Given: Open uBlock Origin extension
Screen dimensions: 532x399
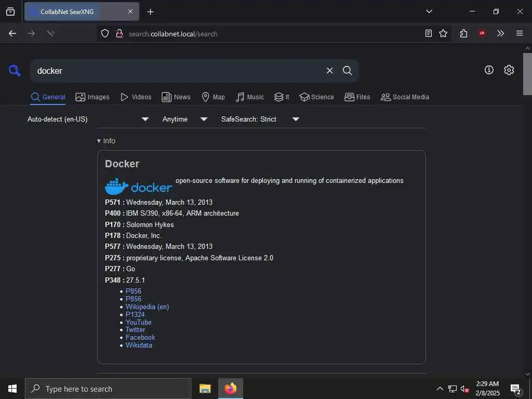Looking at the screenshot, I should tap(482, 33).
